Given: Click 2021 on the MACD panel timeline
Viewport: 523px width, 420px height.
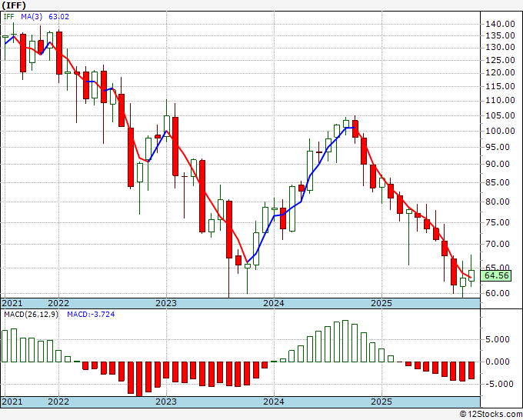Looking at the screenshot, I should (x=12, y=402).
